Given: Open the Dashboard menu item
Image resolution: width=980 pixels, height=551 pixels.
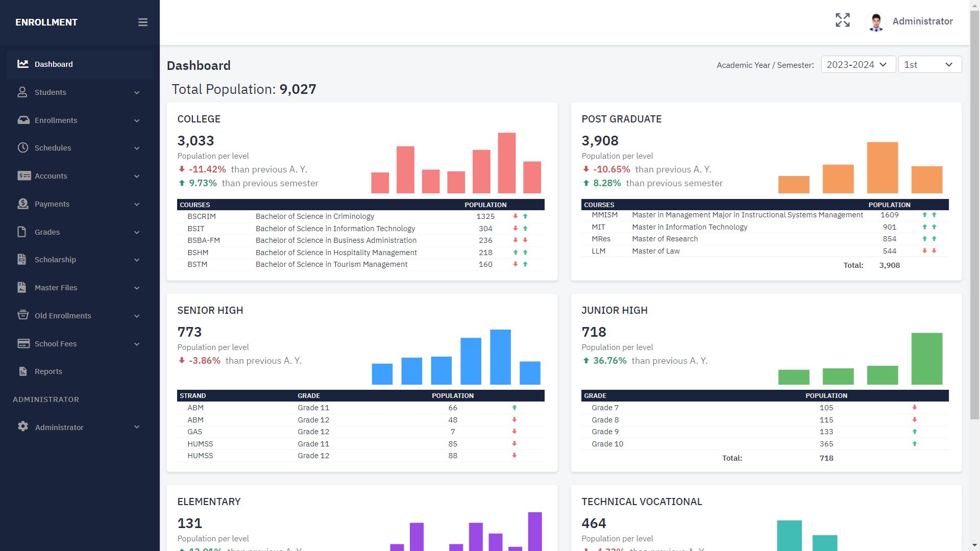Looking at the screenshot, I should [54, 64].
